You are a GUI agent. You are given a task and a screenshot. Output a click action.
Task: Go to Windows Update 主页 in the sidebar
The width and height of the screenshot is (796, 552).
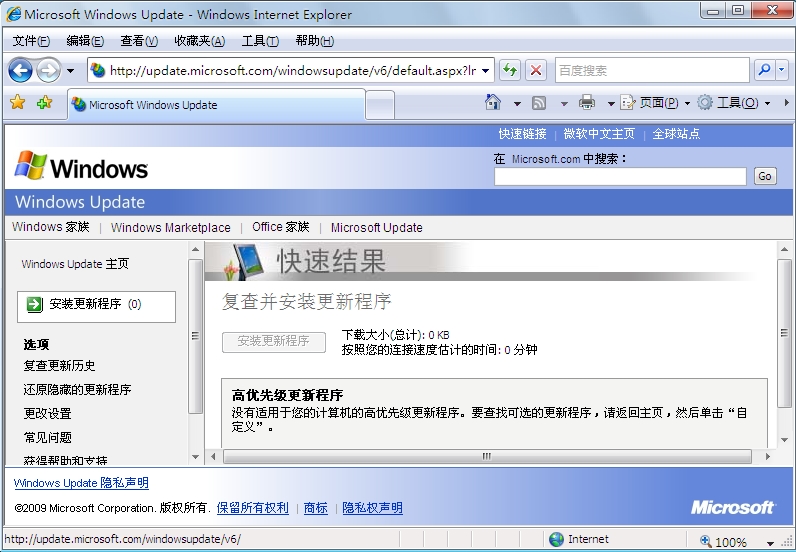pyautogui.click(x=75, y=264)
